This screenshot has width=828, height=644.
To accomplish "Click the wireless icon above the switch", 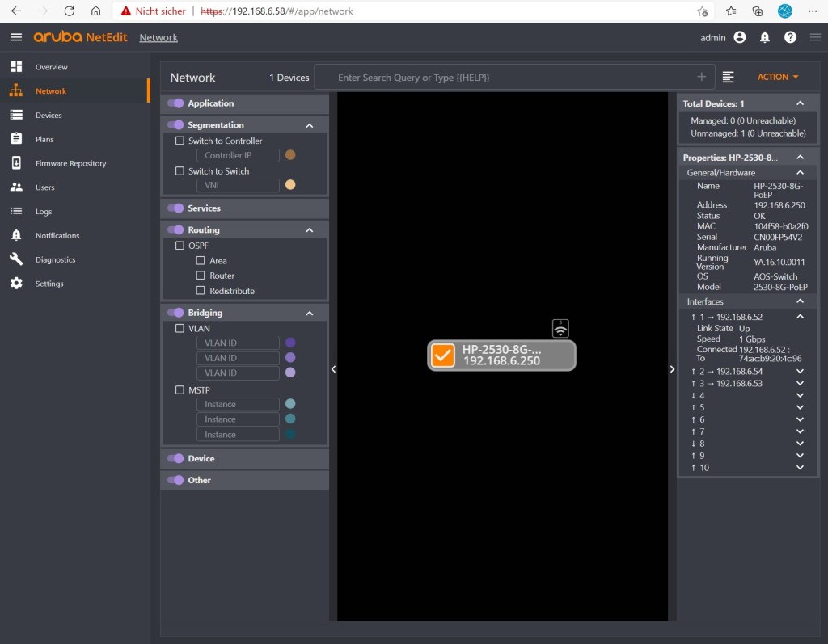I will coord(560,328).
